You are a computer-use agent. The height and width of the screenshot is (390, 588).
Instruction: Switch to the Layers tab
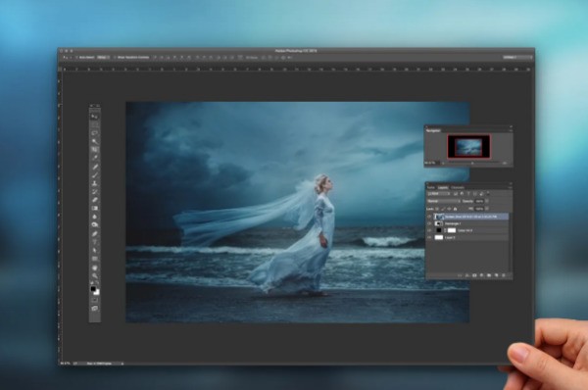click(443, 187)
